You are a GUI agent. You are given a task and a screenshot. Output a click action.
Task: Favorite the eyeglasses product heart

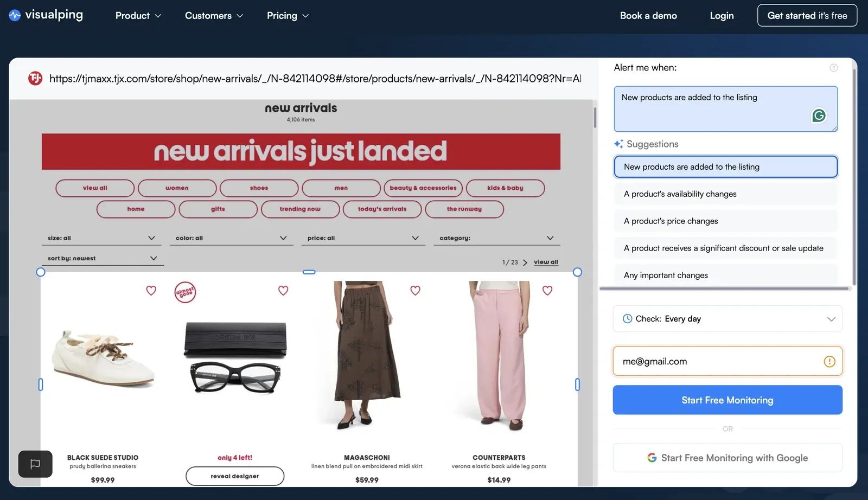click(283, 291)
